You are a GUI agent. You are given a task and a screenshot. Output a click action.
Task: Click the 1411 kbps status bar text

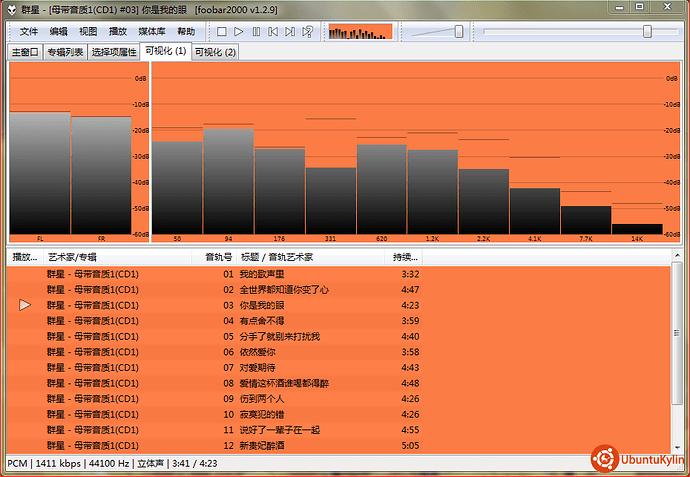point(58,463)
